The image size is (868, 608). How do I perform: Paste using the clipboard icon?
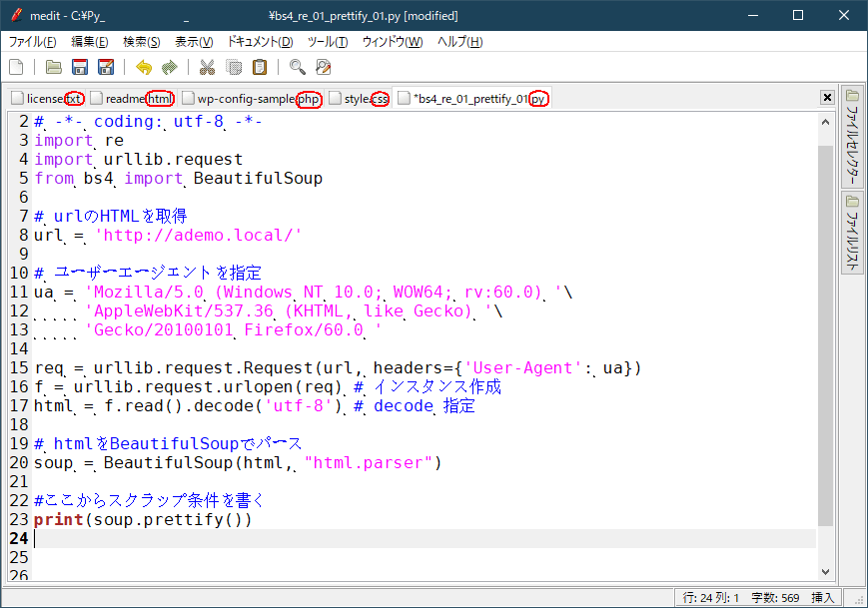pos(260,67)
